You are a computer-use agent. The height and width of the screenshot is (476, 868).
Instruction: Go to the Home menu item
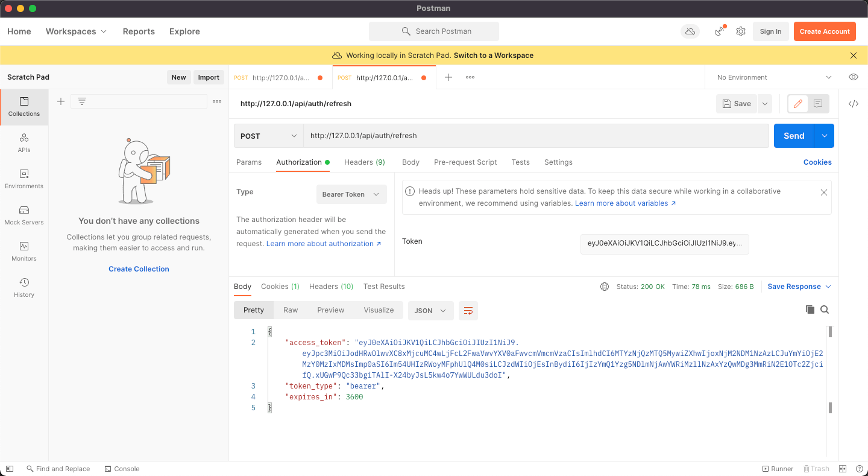point(19,31)
